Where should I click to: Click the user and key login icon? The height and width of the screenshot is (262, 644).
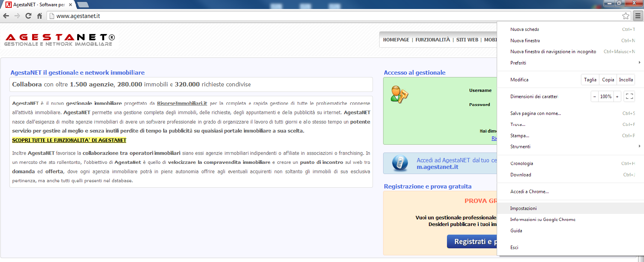point(400,94)
